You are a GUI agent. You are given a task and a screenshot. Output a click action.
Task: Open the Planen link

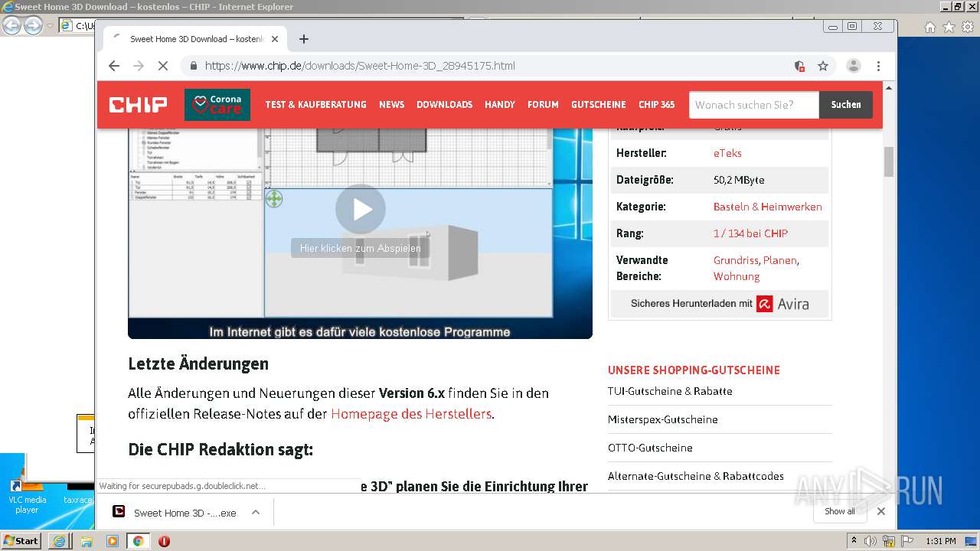point(779,260)
